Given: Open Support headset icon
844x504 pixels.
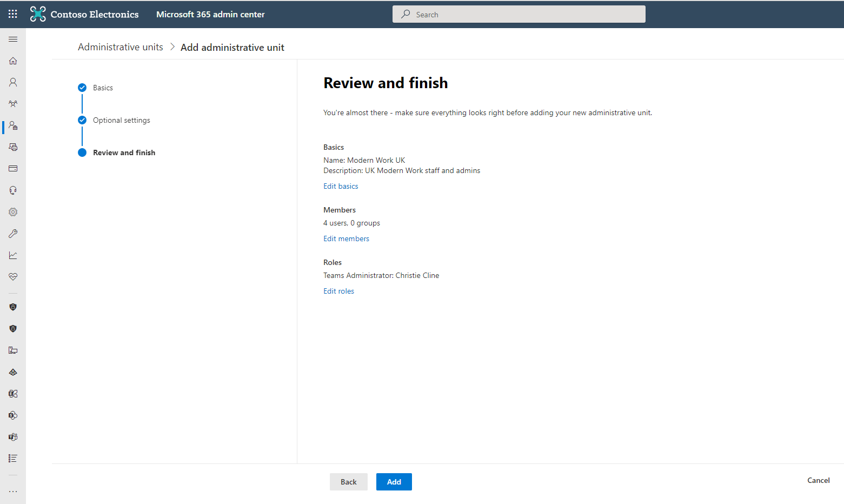Looking at the screenshot, I should coord(13,190).
